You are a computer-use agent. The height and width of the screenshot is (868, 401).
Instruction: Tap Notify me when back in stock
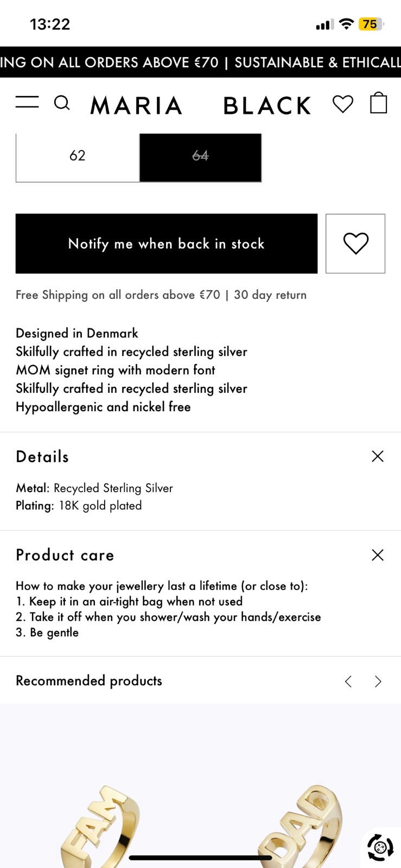167,244
